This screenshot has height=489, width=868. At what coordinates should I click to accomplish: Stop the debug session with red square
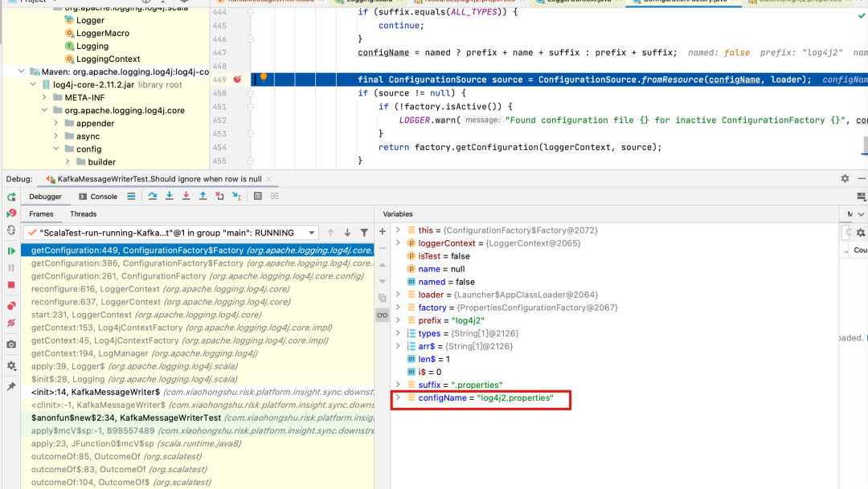11,285
